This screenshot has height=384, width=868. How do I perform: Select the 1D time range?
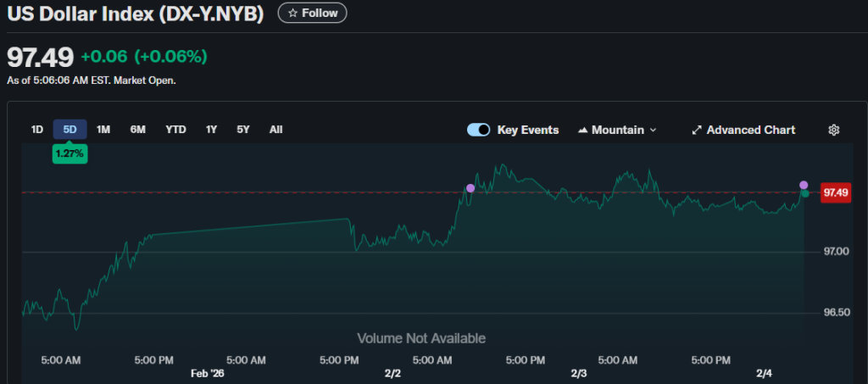pos(37,130)
